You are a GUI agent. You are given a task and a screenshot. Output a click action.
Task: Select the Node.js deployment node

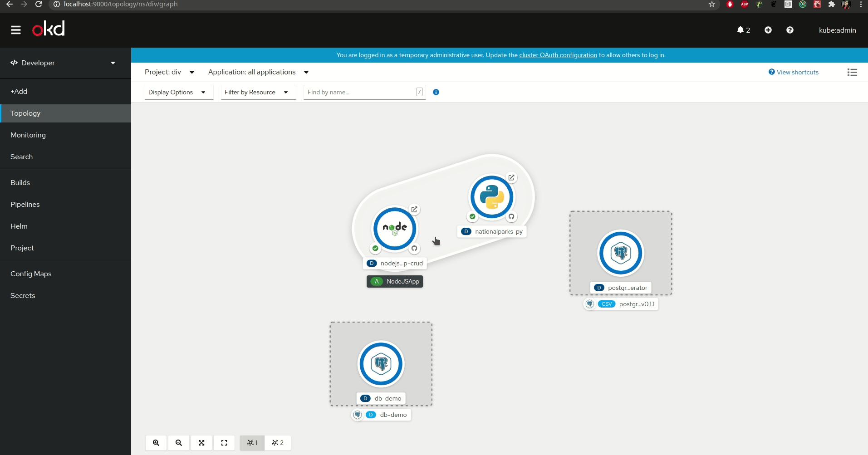tap(395, 229)
